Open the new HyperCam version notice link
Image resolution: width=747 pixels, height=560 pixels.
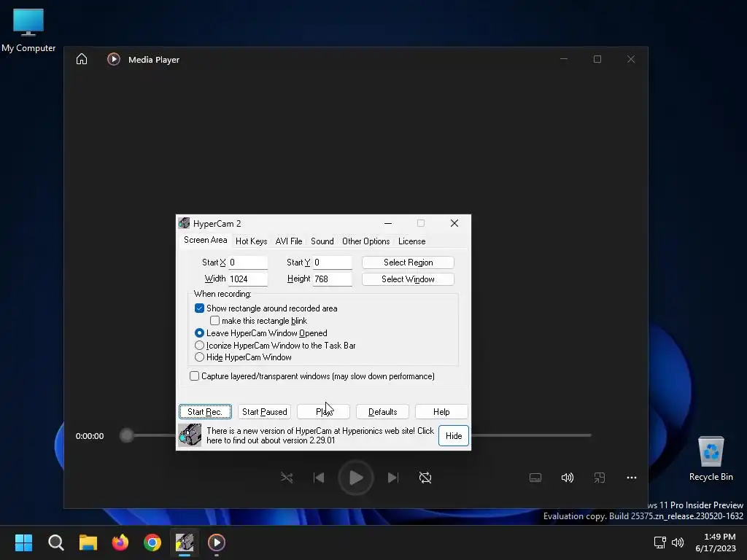[320, 435]
